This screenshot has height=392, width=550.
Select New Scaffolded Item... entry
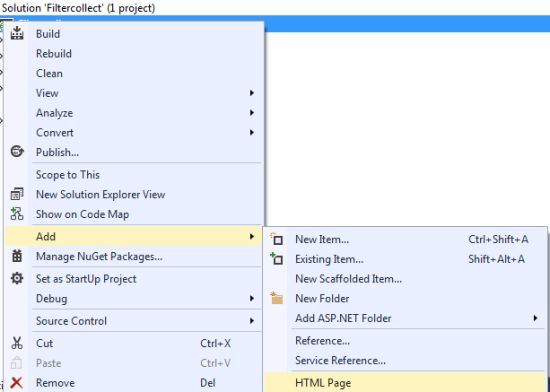(405, 279)
